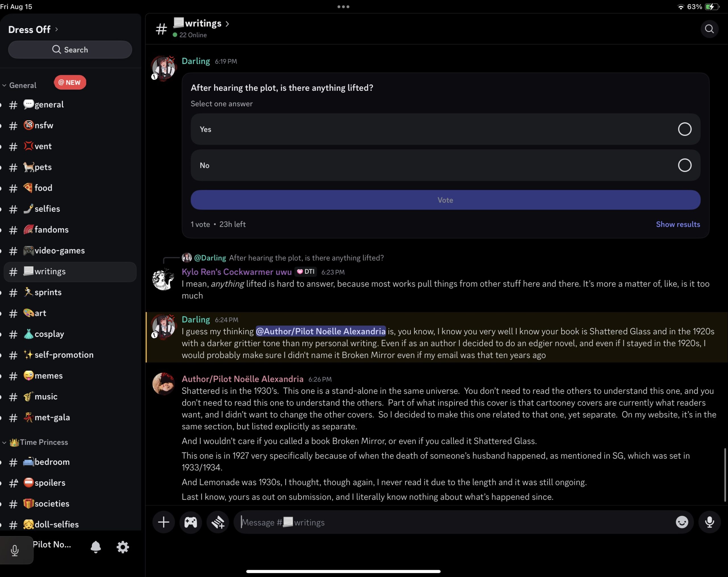Tap the voice message microphone icon
728x577 pixels.
click(710, 522)
